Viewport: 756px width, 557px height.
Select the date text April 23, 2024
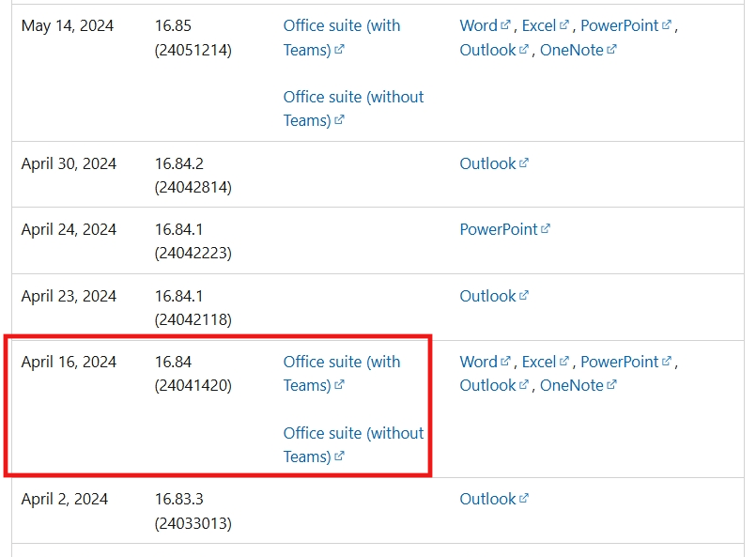[x=69, y=296]
